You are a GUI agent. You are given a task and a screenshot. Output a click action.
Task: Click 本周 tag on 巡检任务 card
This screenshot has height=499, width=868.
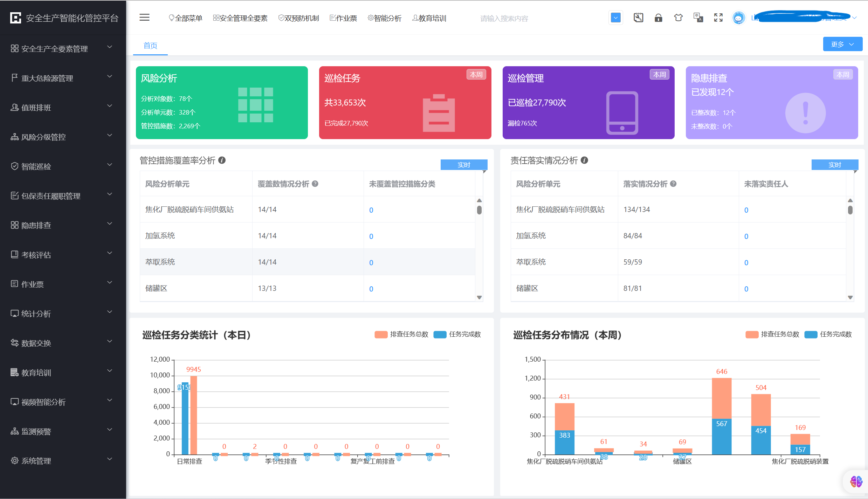pyautogui.click(x=476, y=75)
